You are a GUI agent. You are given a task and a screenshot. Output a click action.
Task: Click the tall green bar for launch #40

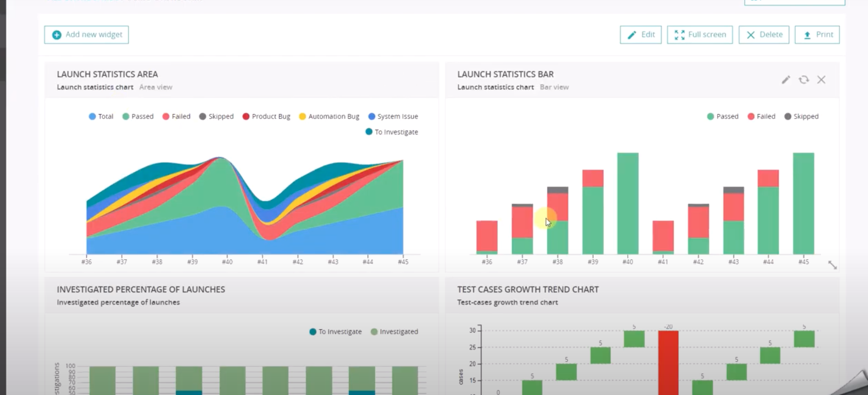[x=627, y=203]
